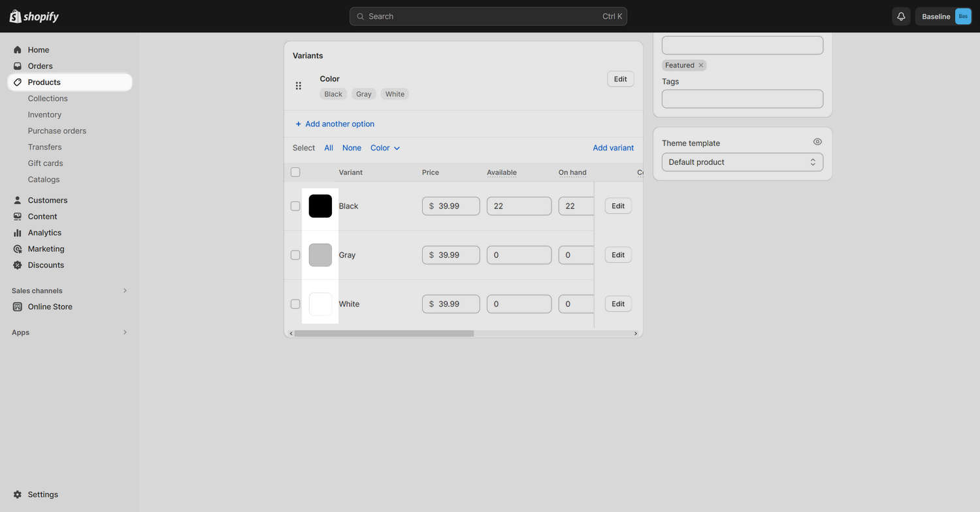Check the Gray variant checkbox

(295, 254)
